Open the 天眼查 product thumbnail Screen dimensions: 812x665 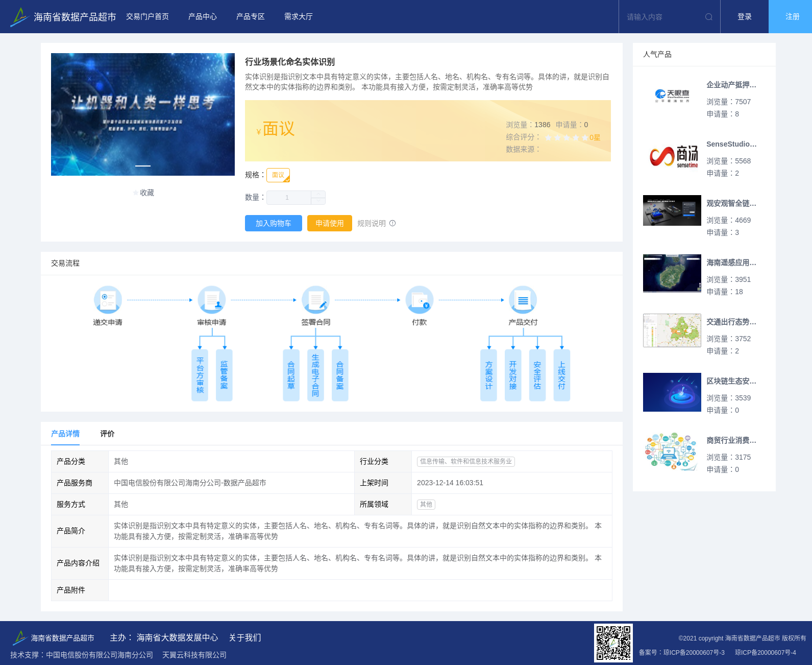coord(672,96)
